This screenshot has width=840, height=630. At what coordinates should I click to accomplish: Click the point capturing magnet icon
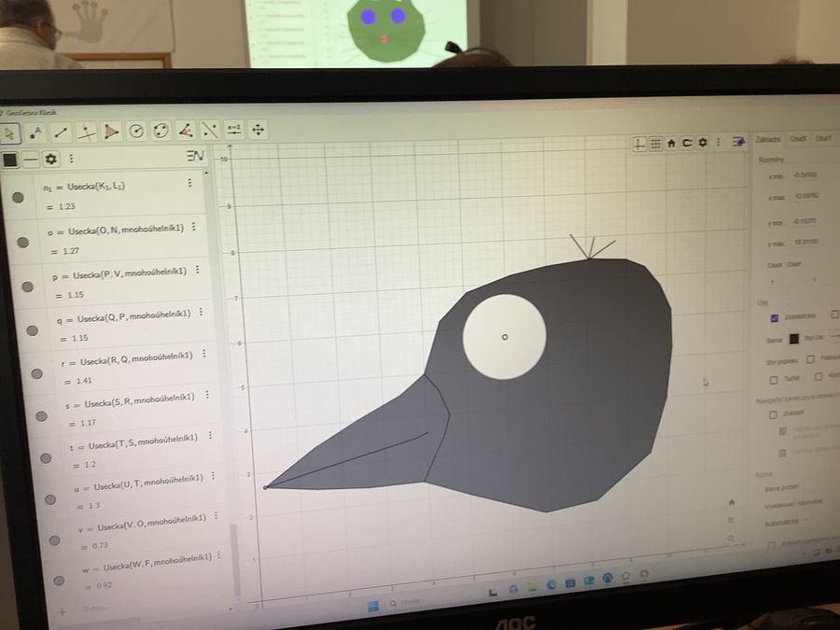pyautogui.click(x=687, y=143)
